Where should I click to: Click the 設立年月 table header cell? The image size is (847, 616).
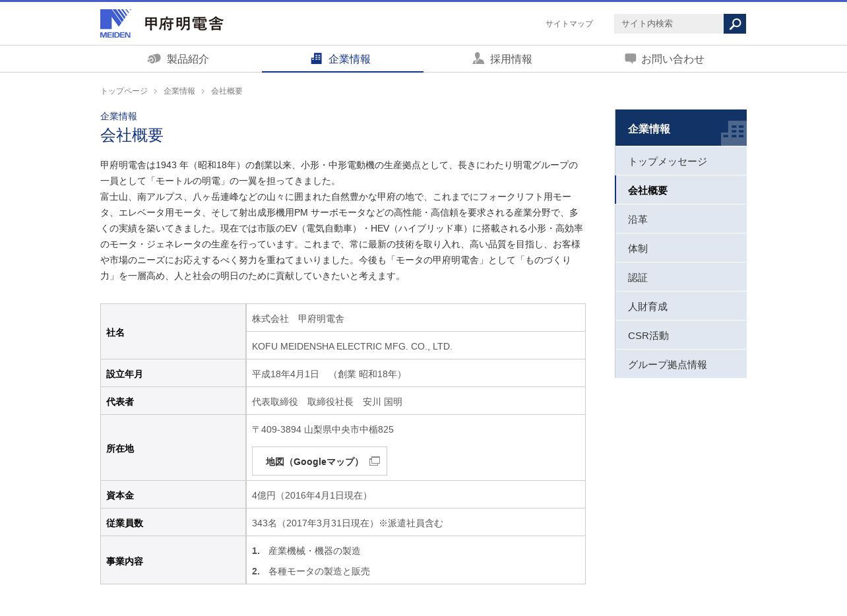173,373
